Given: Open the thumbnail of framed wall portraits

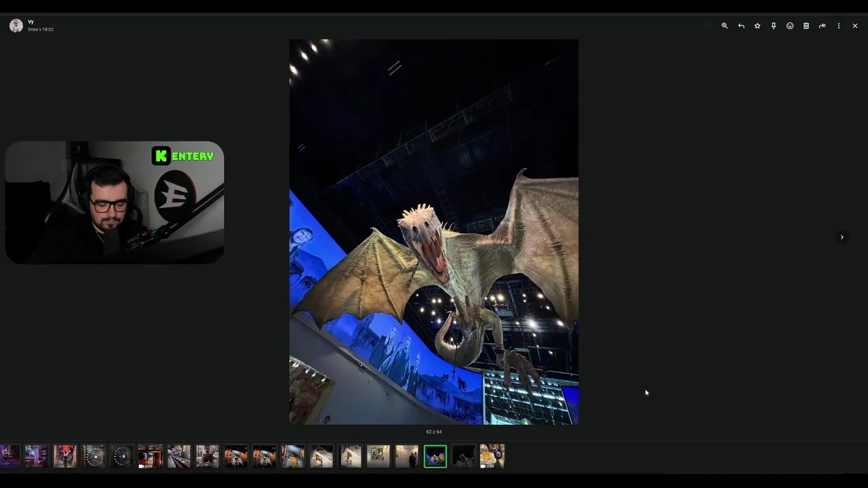Looking at the screenshot, I should pos(378,456).
